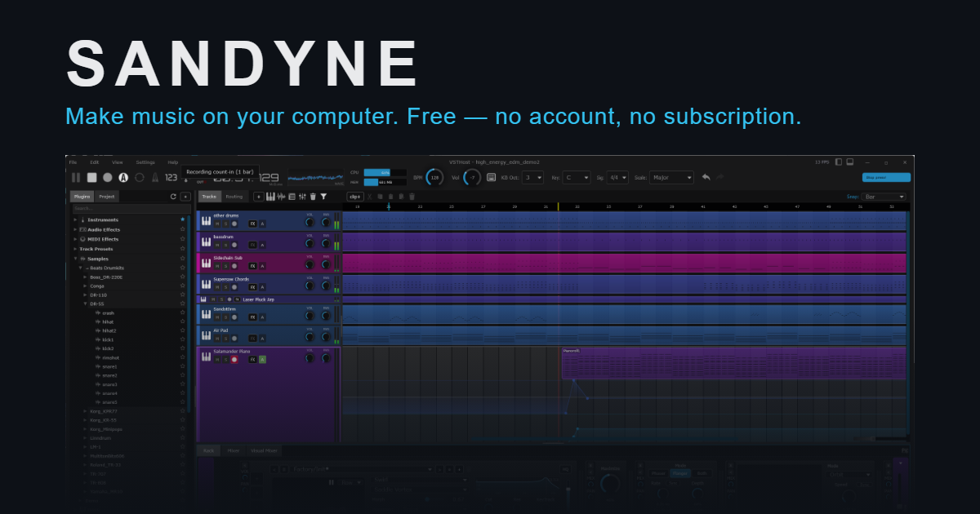Open the View menu

(x=118, y=162)
